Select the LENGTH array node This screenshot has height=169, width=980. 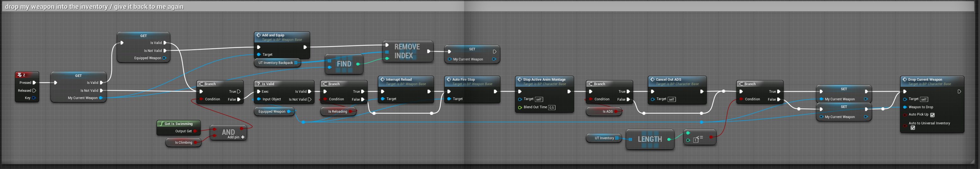(649, 139)
